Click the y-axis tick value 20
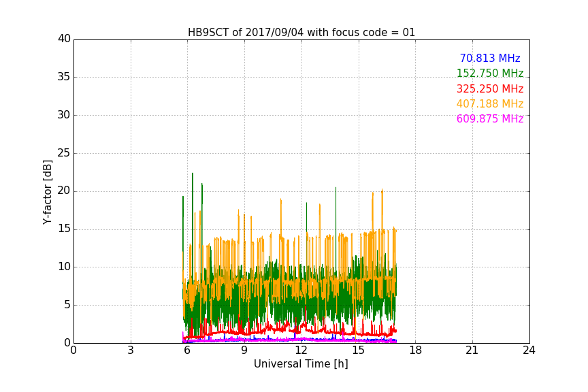The height and width of the screenshot is (392, 588). [x=64, y=191]
